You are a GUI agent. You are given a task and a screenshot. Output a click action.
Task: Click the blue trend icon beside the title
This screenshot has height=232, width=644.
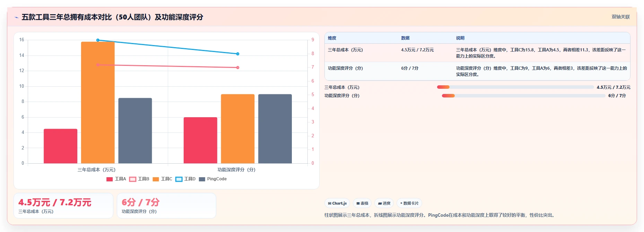pos(16,17)
